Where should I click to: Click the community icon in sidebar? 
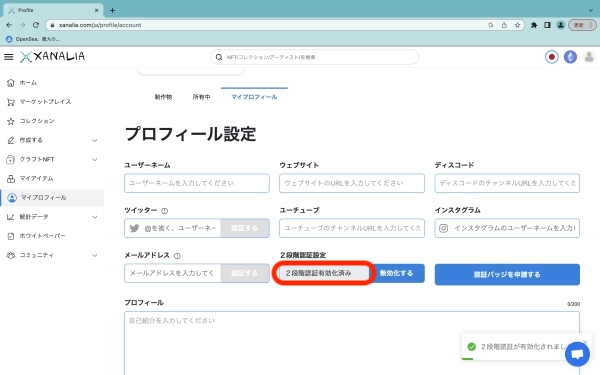tap(11, 255)
